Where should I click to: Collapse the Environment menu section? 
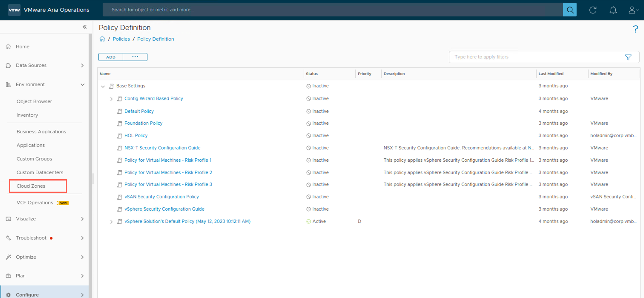point(82,85)
